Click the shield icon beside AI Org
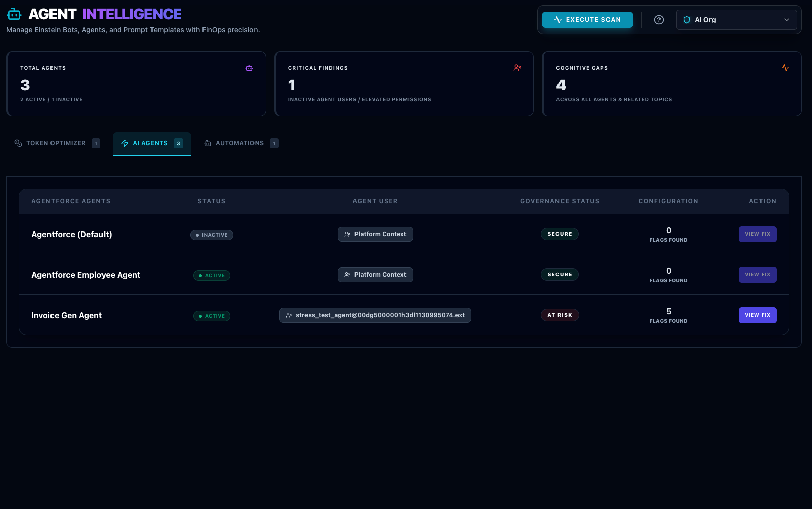Viewport: 812px width, 509px height. click(x=687, y=20)
